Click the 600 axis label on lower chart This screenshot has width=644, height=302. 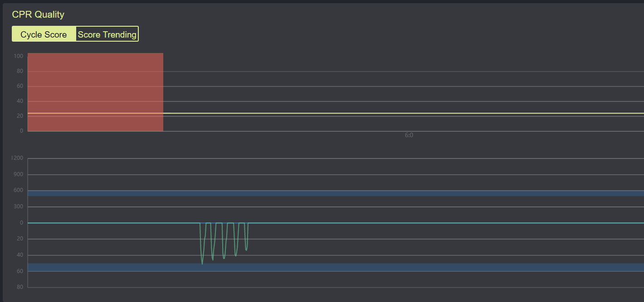click(19, 190)
